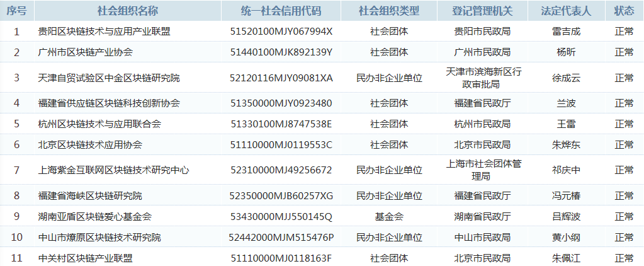Click the 登记管理机关 column header

pos(482,11)
